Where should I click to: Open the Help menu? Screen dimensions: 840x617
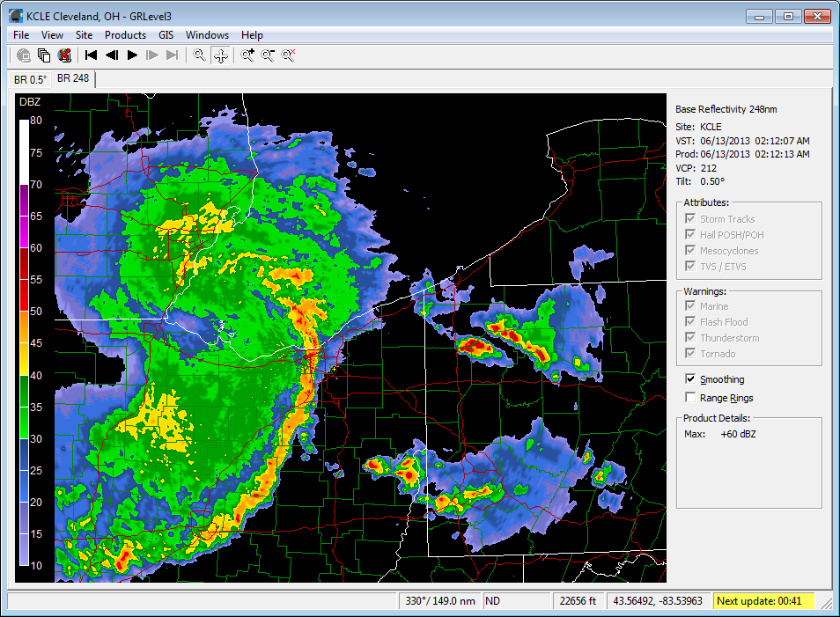pyautogui.click(x=252, y=35)
